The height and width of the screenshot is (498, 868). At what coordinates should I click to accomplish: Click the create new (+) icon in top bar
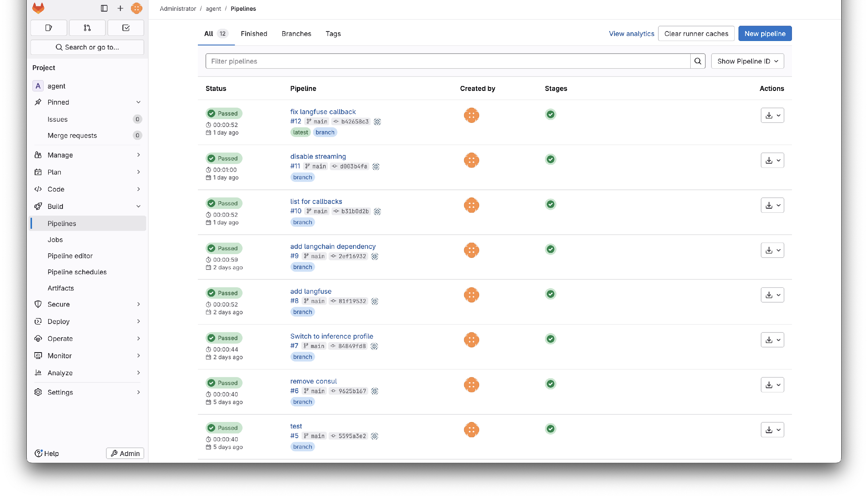pyautogui.click(x=120, y=8)
